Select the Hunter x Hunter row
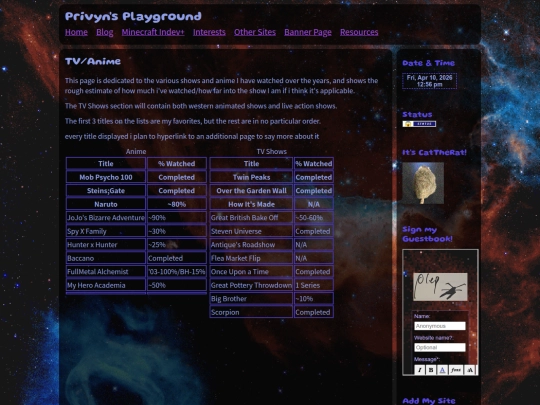Viewport: 540px width, 405px height. coord(106,245)
